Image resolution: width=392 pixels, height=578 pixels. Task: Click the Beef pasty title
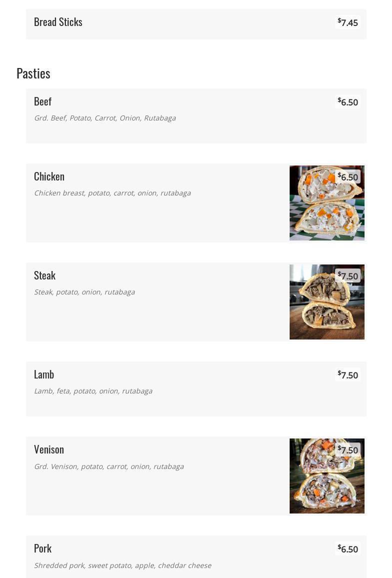(x=43, y=101)
